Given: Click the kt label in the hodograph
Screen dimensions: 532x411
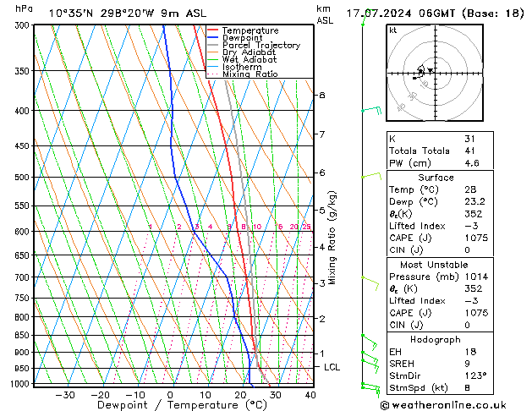Looking at the screenshot, I should pos(392,30).
